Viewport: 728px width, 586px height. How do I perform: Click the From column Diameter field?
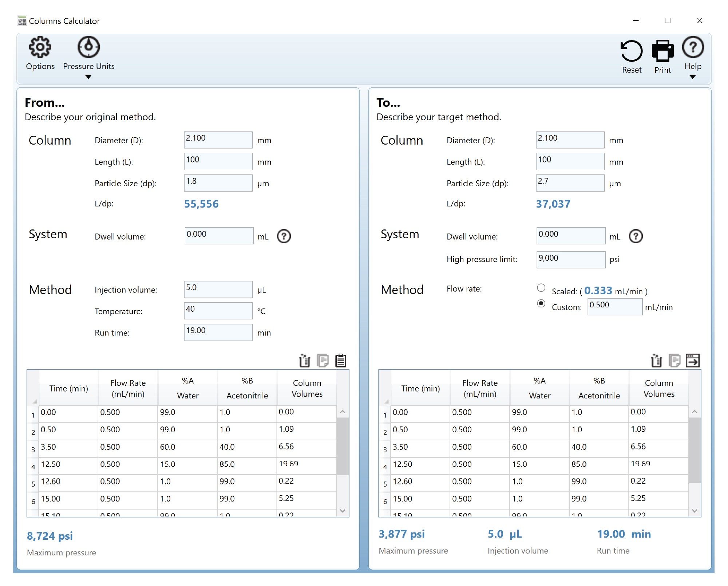click(x=218, y=140)
